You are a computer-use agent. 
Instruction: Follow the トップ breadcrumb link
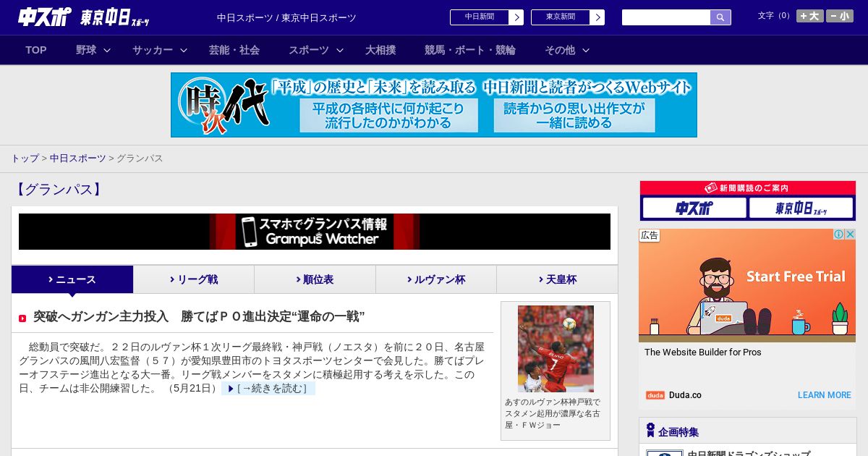25,159
